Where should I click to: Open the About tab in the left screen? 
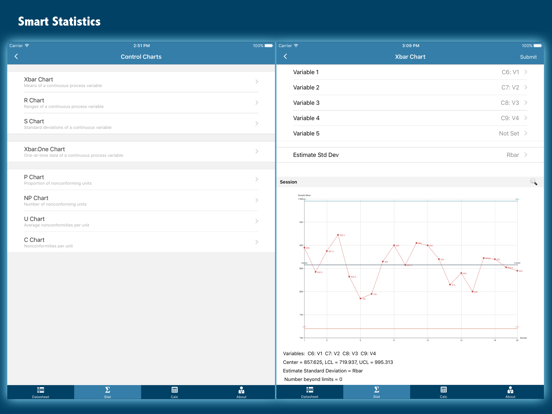[241, 392]
